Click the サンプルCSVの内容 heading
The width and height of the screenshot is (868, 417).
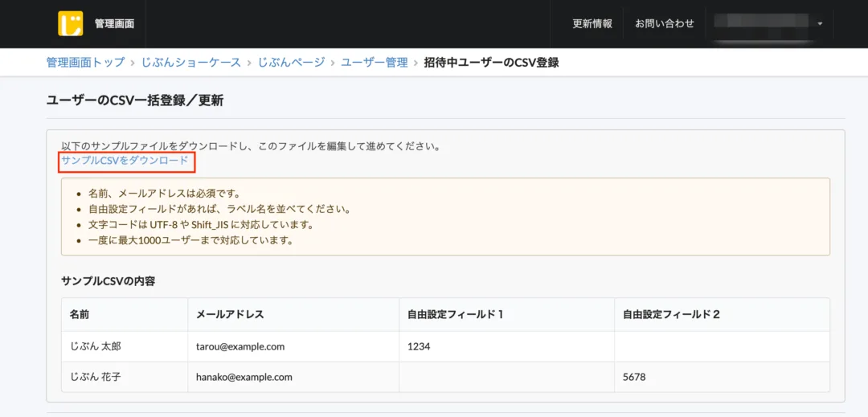(x=108, y=281)
